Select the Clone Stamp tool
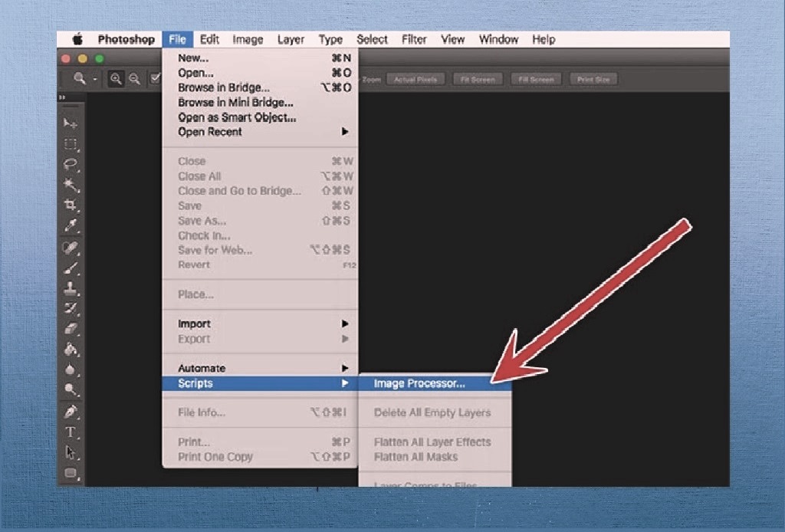The width and height of the screenshot is (785, 532). point(71,289)
